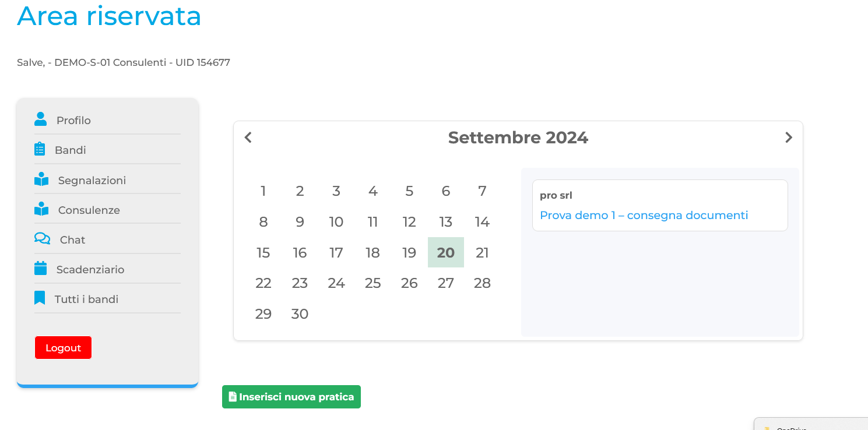Image resolution: width=868 pixels, height=430 pixels.
Task: Open the Profilo menu entry
Action: coord(73,120)
